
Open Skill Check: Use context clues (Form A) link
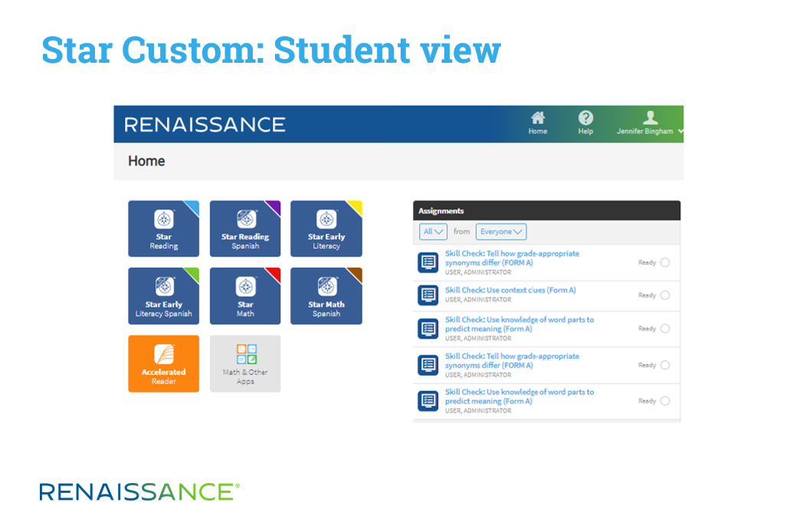[x=510, y=290]
